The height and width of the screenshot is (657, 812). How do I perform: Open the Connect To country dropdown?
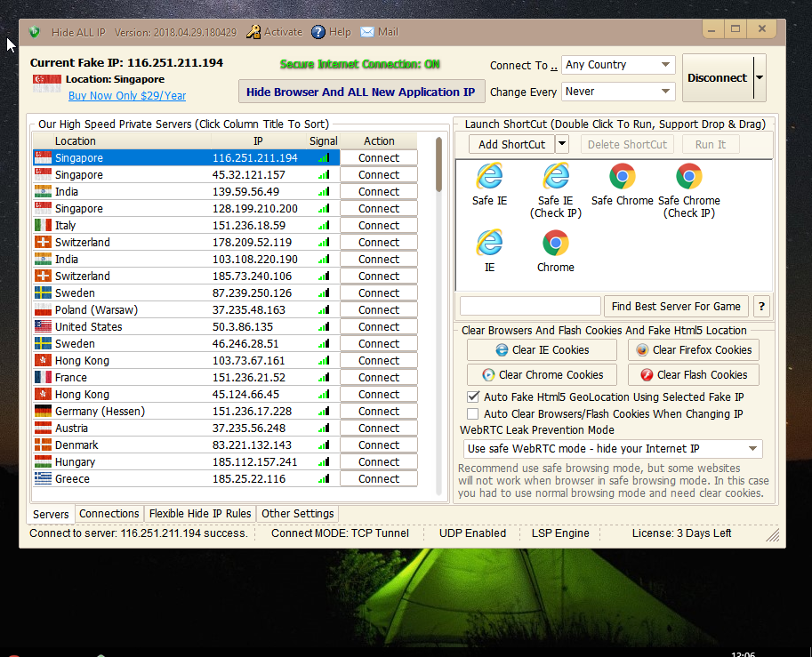click(618, 65)
